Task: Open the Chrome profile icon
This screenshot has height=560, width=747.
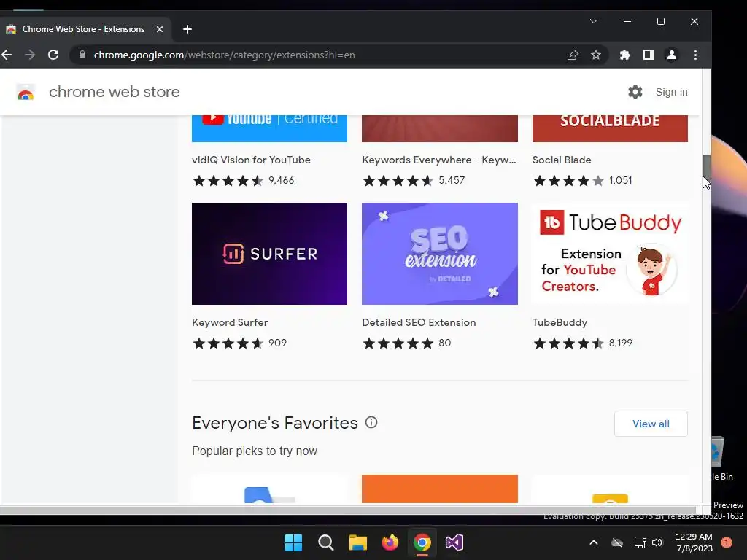Action: coord(672,55)
